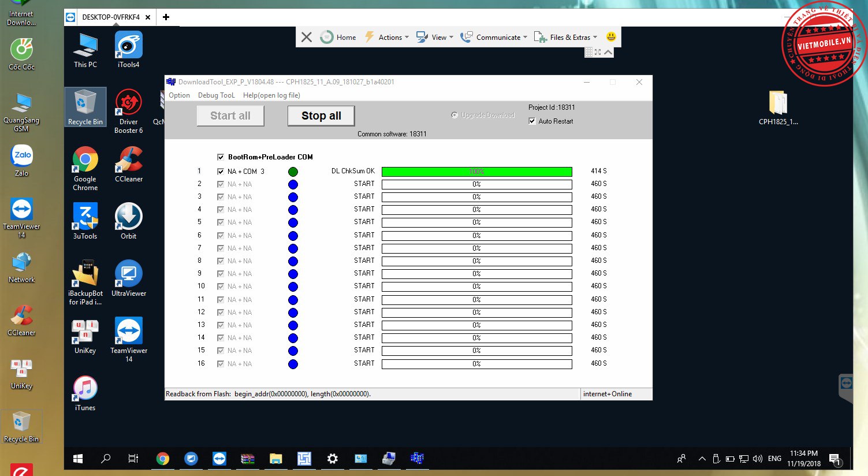Click the ENG language indicator
The height and width of the screenshot is (476, 868).
pos(774,459)
